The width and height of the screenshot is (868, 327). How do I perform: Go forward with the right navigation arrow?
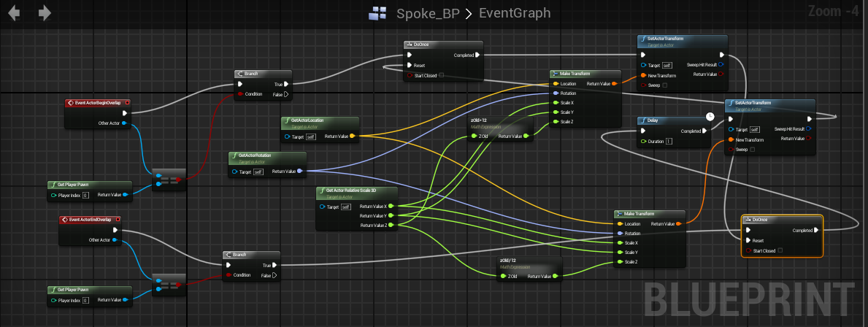coord(45,12)
